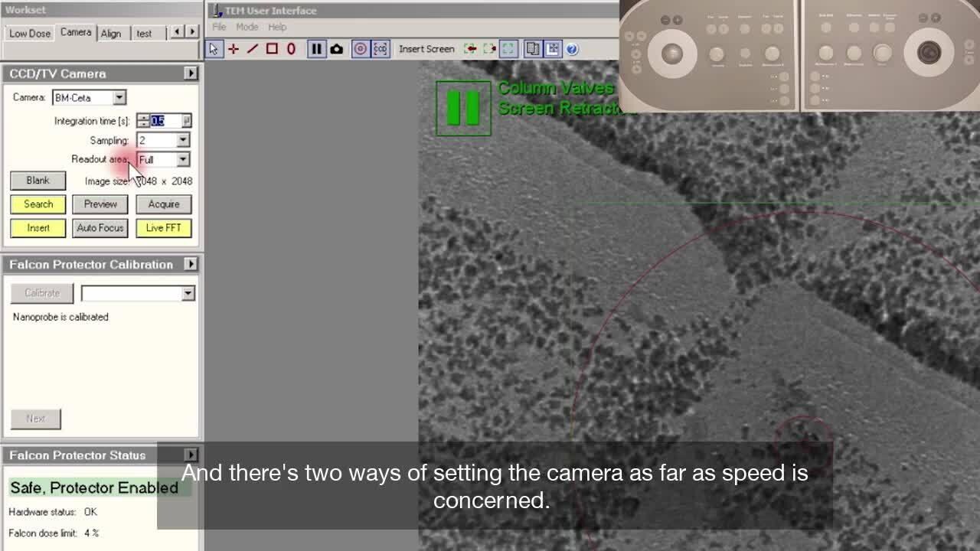Viewport: 980px width, 551px height.
Task: Toggle the Search camera mode button
Action: tap(38, 204)
